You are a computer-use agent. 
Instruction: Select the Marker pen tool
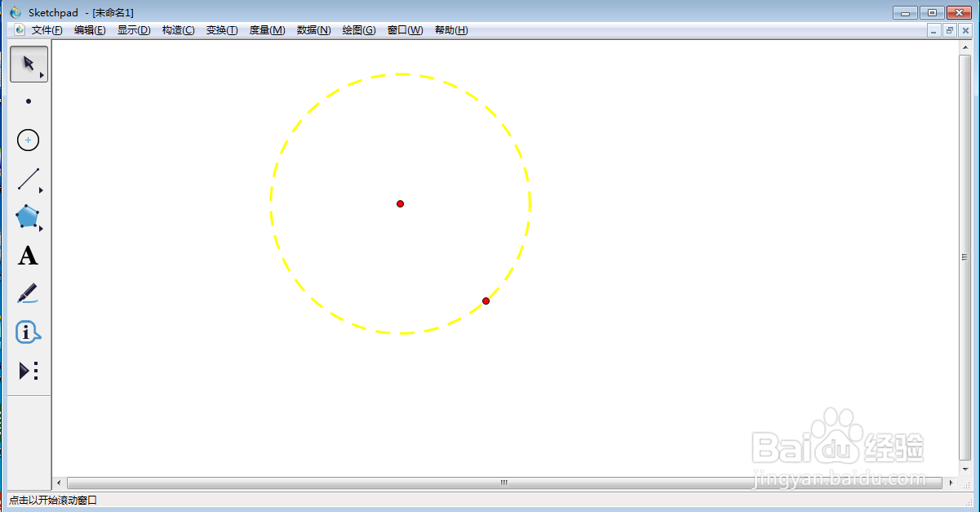click(29, 294)
